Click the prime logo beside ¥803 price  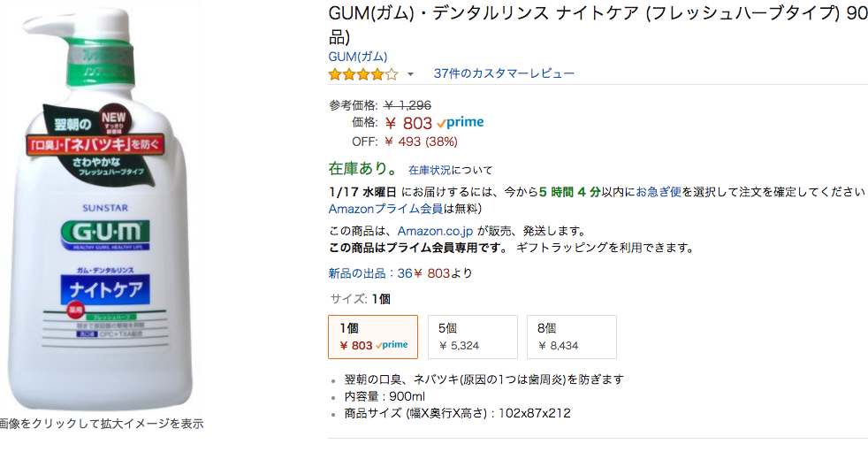pyautogui.click(x=460, y=122)
